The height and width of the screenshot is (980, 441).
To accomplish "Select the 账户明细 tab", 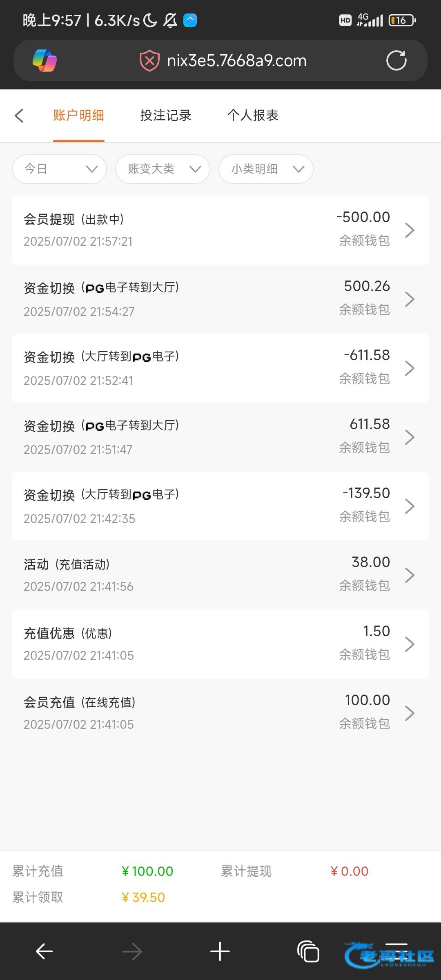I will (x=78, y=116).
